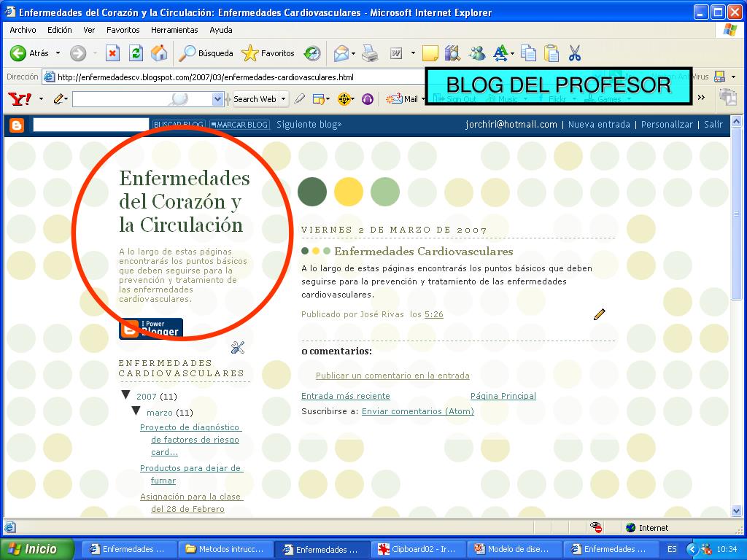Screen dimensions: 747x560
Task: Click the Atrás back arrow button
Action: [x=18, y=52]
